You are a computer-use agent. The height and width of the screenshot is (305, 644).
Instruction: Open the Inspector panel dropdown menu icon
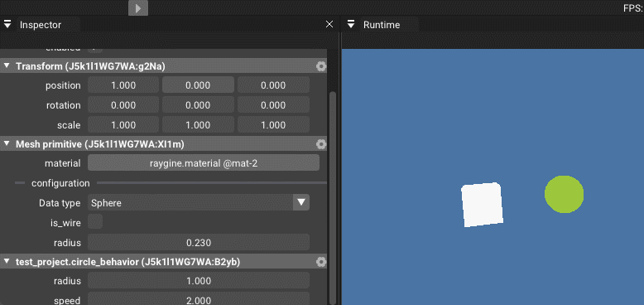coord(7,25)
